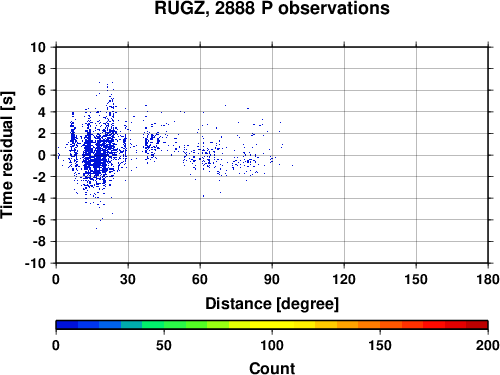Select the orange colorbar segment near 150
Screen dimensions: 500x375
click(x=369, y=325)
